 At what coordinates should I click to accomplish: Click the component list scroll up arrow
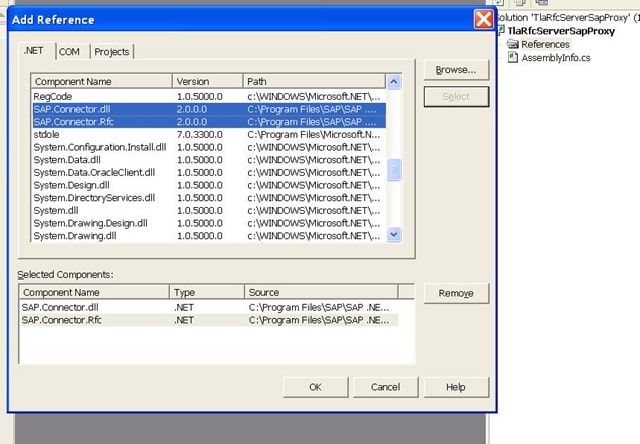tap(393, 82)
